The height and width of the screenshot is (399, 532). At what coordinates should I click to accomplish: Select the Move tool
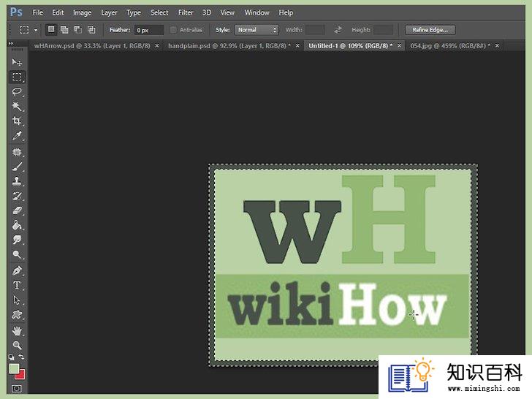(17, 62)
